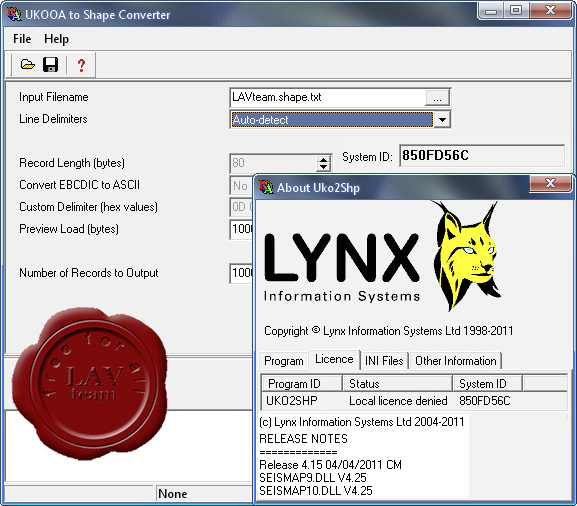577x506 pixels.
Task: Click the Record Length value field
Action: point(273,163)
